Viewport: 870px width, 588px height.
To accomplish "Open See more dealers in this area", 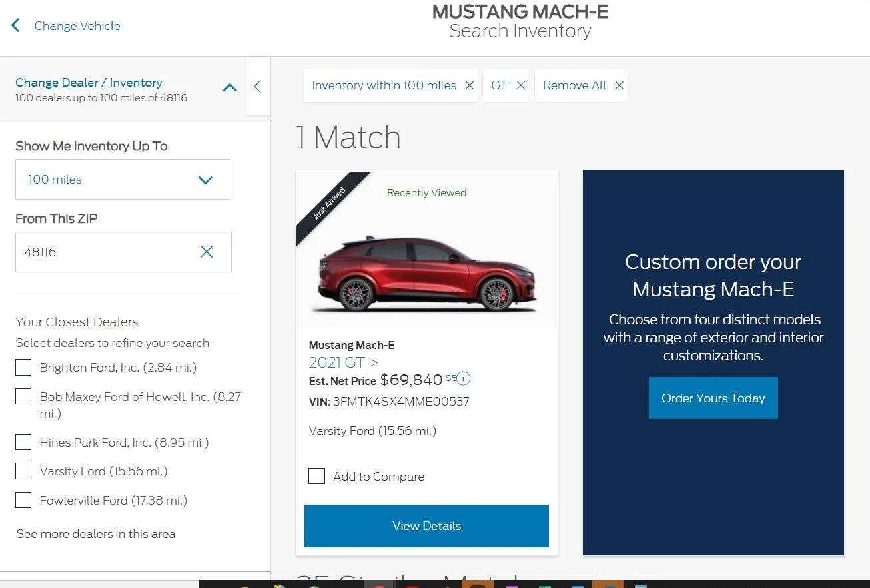I will (96, 534).
